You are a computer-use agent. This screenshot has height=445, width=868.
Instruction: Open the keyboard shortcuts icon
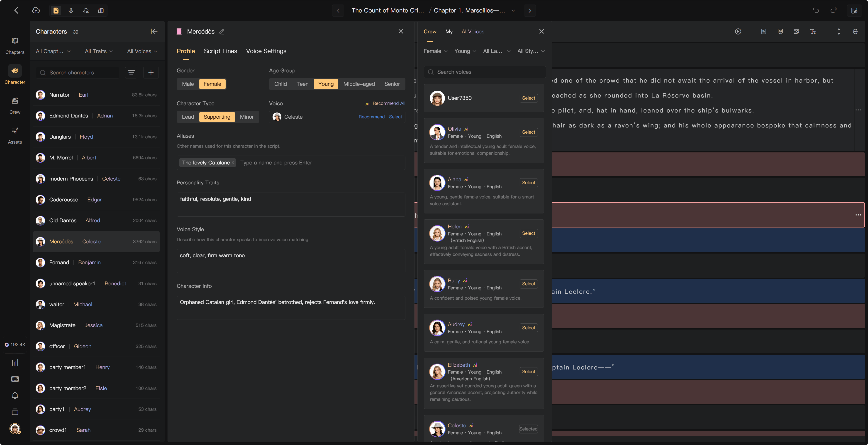15,379
